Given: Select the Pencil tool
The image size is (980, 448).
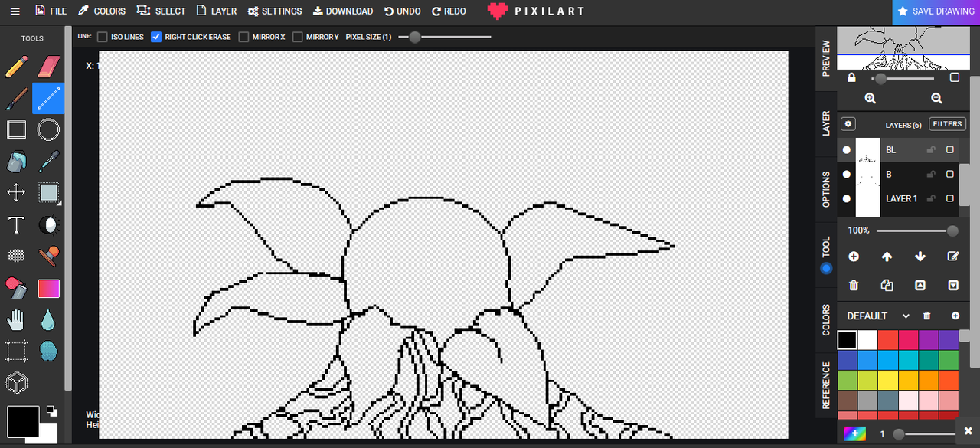Looking at the screenshot, I should (16, 67).
